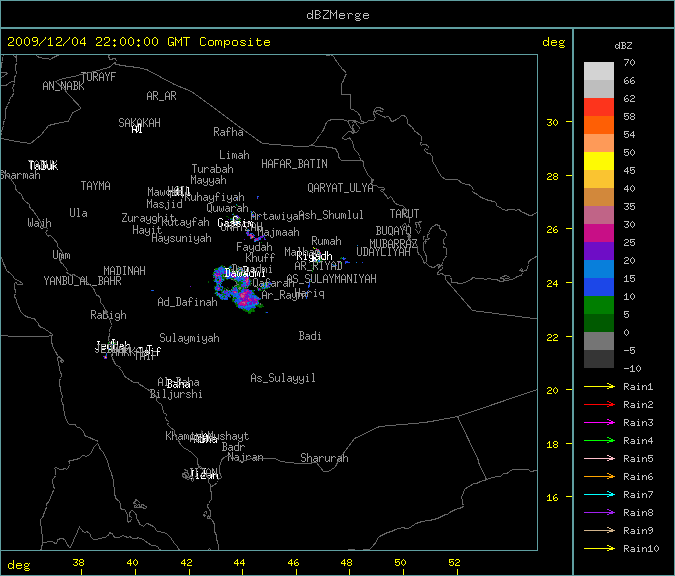Click the TARUT city label

pos(404,214)
